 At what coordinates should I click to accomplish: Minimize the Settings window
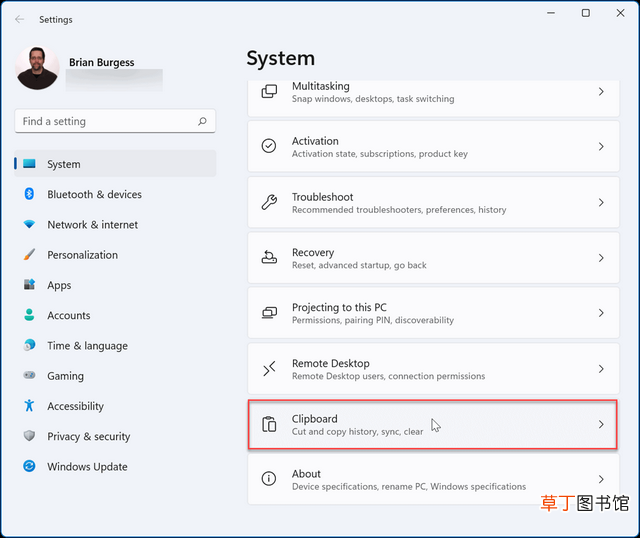coord(551,13)
